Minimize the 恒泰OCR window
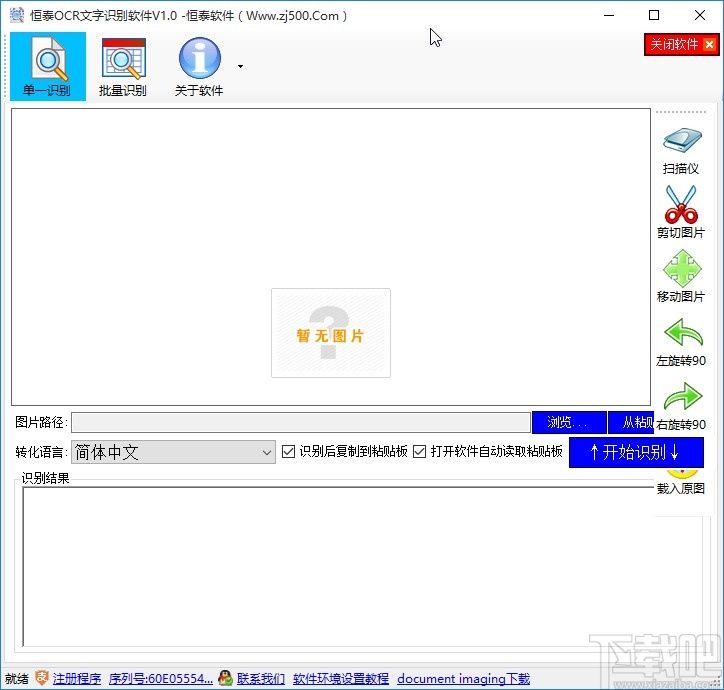724x690 pixels. (x=609, y=15)
